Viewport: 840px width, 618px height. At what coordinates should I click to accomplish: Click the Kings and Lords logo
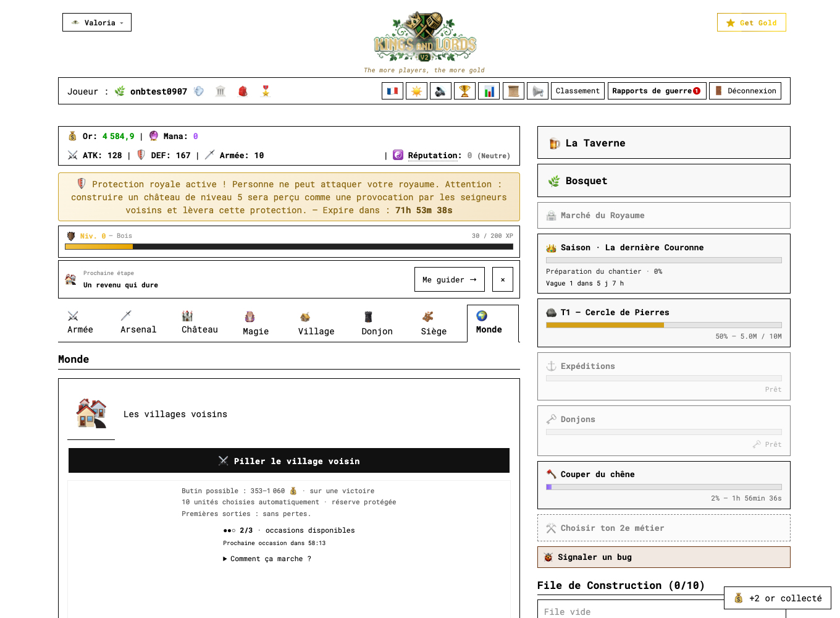pyautogui.click(x=424, y=37)
